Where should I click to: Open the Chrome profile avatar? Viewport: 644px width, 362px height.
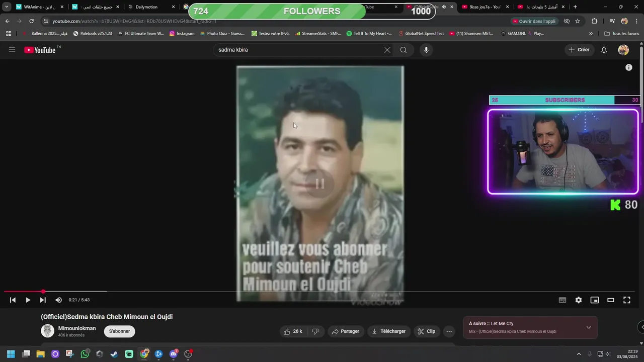pos(624,21)
